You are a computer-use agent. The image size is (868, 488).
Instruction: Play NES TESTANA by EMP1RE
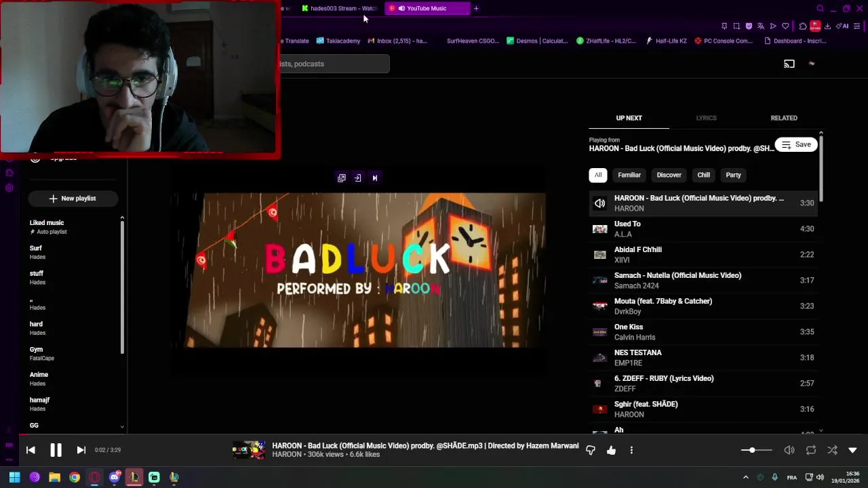click(703, 358)
